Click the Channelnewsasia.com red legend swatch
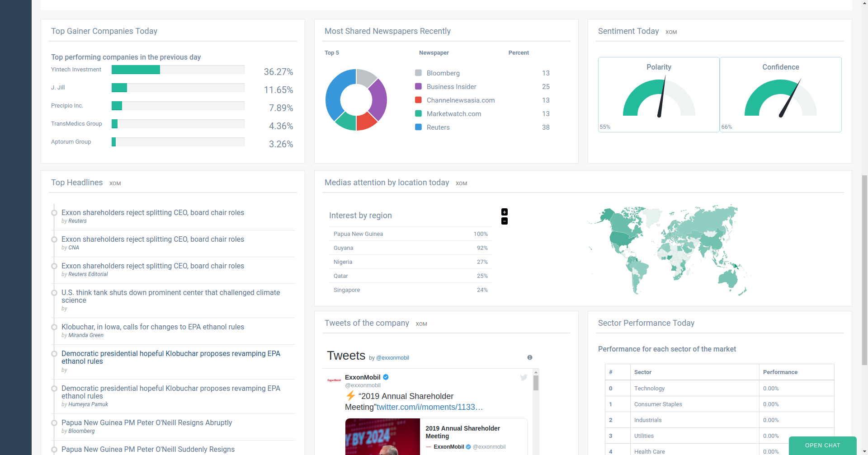 [418, 100]
